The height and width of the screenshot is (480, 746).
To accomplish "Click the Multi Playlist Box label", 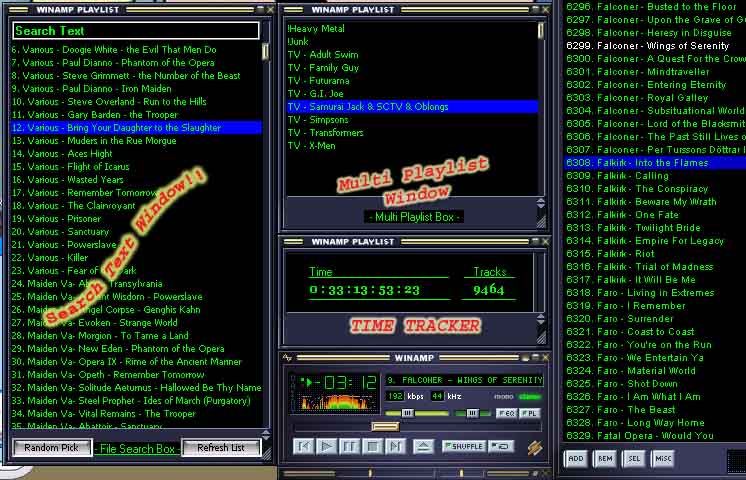I will coord(414,217).
